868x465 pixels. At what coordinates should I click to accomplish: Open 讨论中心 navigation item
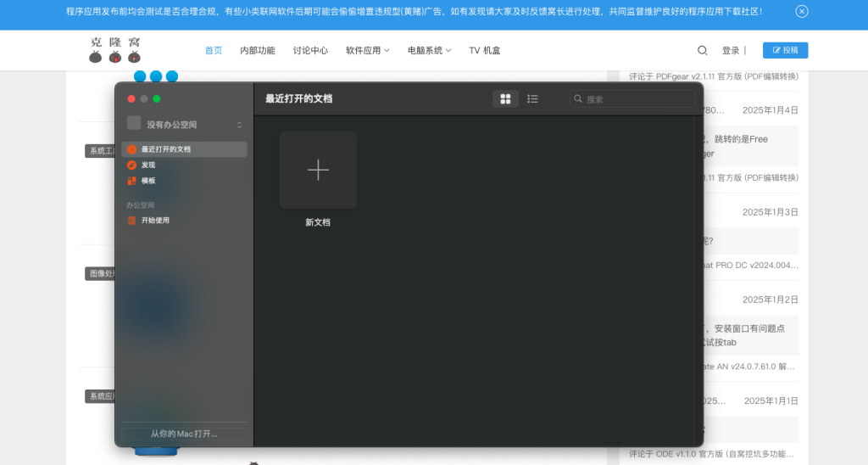pyautogui.click(x=310, y=50)
